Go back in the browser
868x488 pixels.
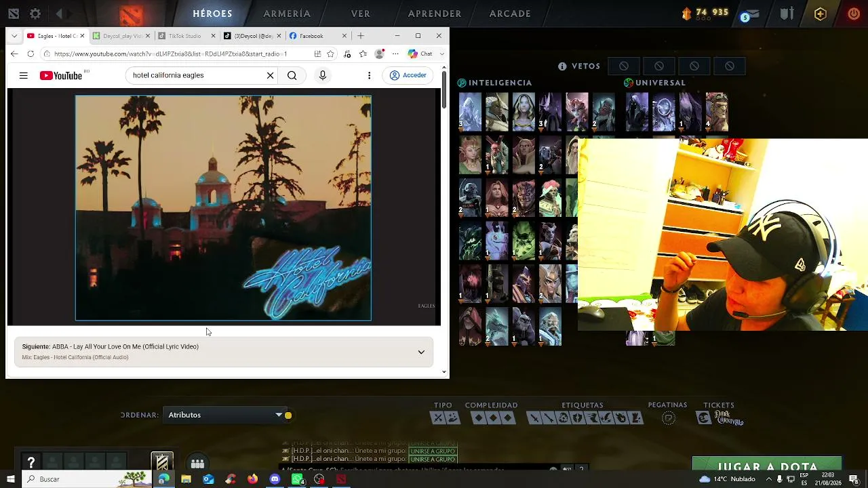[x=14, y=54]
